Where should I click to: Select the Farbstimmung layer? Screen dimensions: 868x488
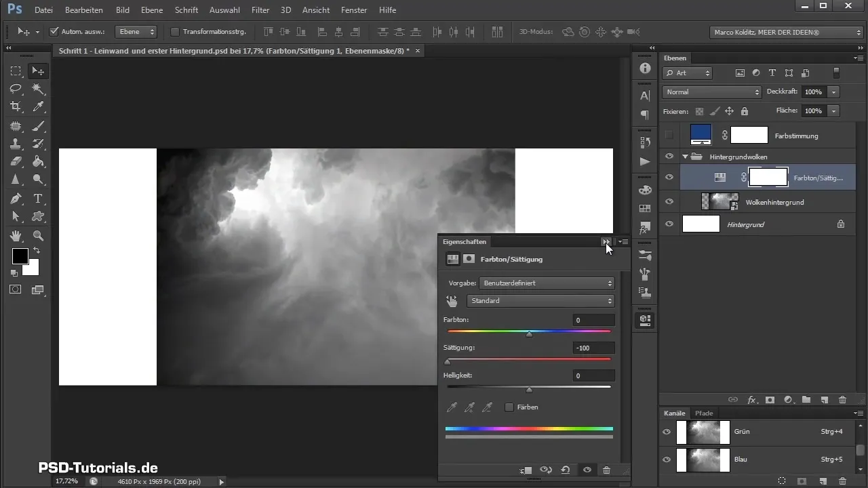coord(796,136)
